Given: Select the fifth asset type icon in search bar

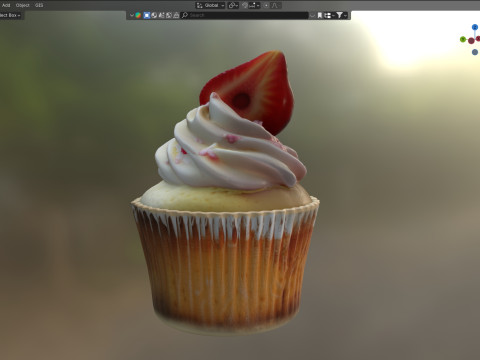Looking at the screenshot, I should pos(169,15).
